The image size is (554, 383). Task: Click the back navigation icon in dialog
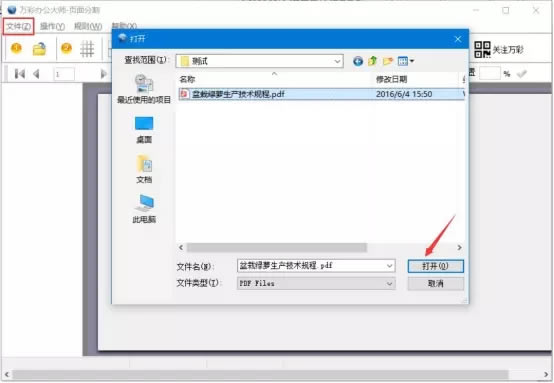click(x=358, y=61)
